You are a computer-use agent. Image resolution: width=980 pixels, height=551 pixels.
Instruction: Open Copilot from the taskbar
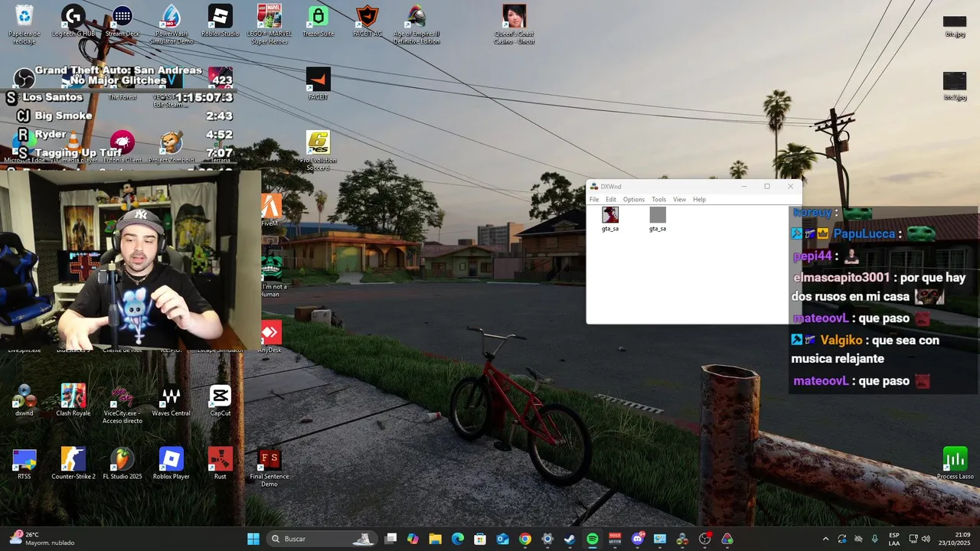pyautogui.click(x=413, y=539)
